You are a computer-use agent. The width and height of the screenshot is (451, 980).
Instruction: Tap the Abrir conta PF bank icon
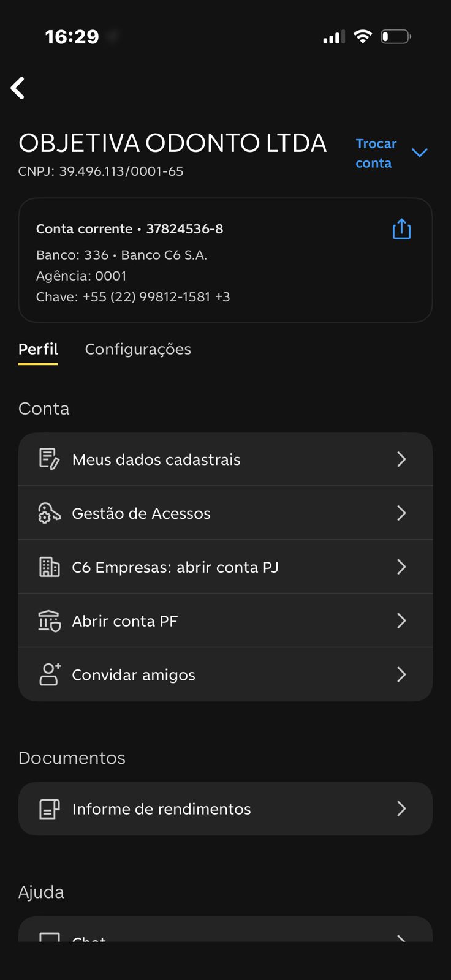pyautogui.click(x=49, y=621)
